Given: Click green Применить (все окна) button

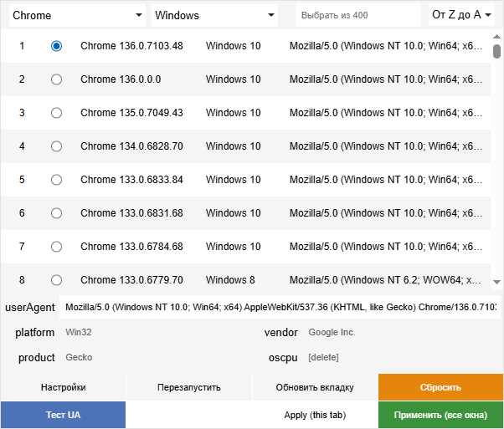Looking at the screenshot, I should pyautogui.click(x=440, y=415).
